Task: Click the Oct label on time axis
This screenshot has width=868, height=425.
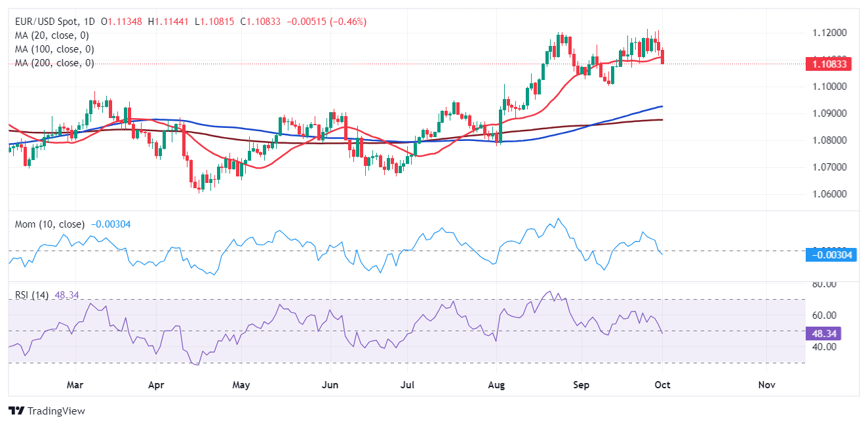Action: click(x=662, y=385)
